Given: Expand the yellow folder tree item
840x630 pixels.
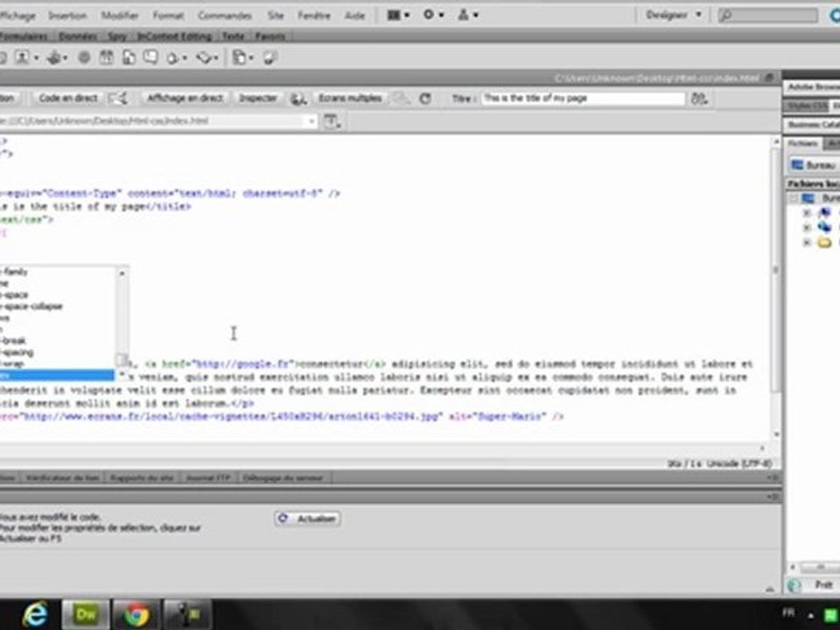Looking at the screenshot, I should coord(806,242).
